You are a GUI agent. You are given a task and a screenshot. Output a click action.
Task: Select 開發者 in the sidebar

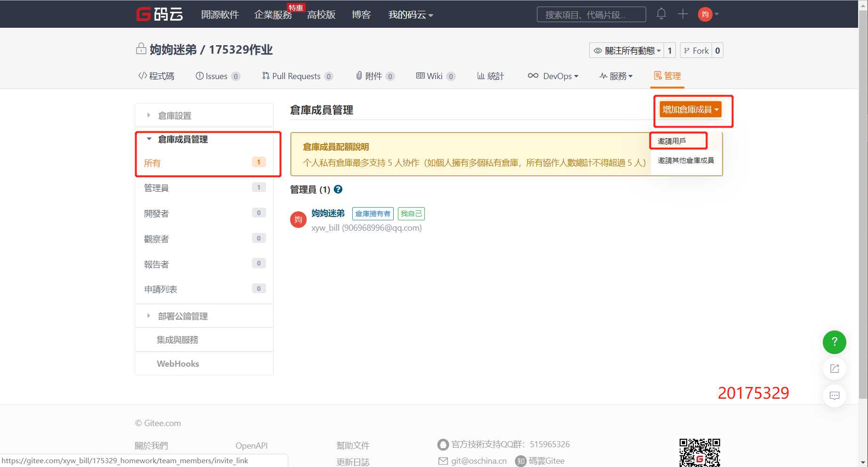[x=204, y=213]
